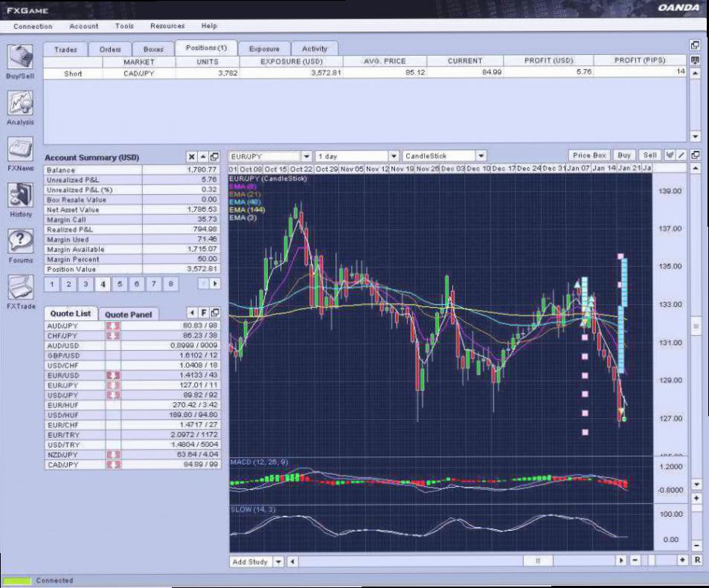The height and width of the screenshot is (588, 709).
Task: Click the horizontal chart scrollbar thumb
Action: coord(538,561)
